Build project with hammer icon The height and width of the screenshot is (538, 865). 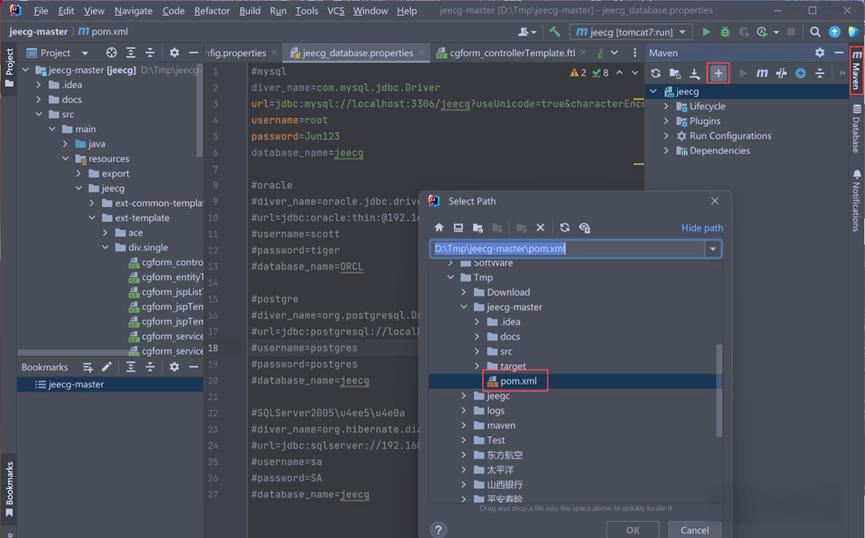(554, 32)
